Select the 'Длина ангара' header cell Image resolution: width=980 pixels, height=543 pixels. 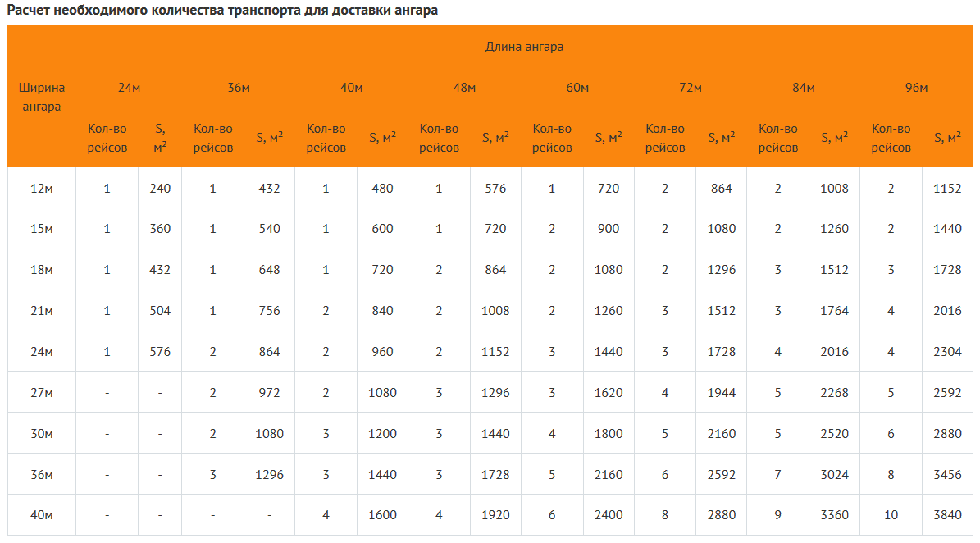tap(524, 47)
